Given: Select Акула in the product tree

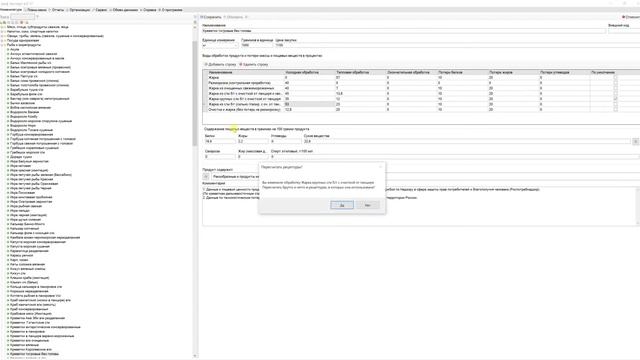Looking at the screenshot, I should [15, 49].
